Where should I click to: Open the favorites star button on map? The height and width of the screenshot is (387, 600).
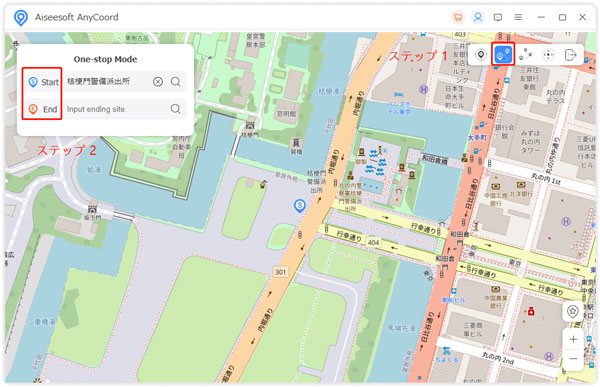coord(572,311)
